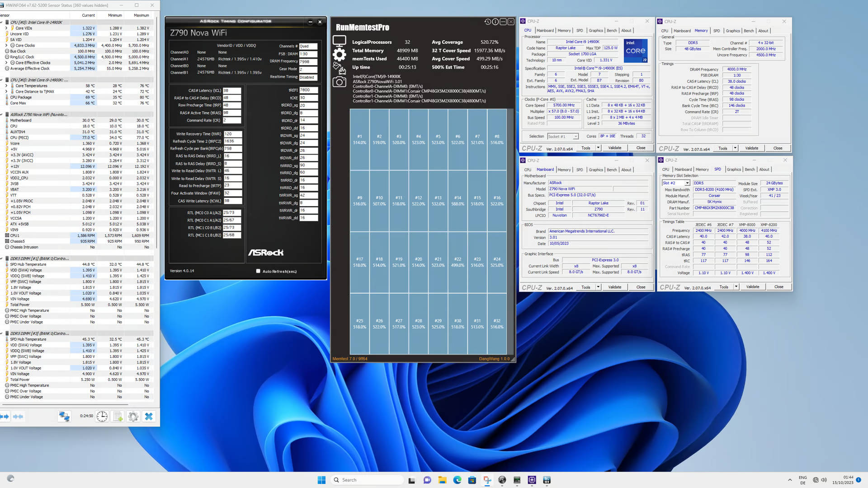Click HWiNFO shrink columns arrows icon
Viewport: 868px width, 488px height.
pyautogui.click(x=18, y=416)
